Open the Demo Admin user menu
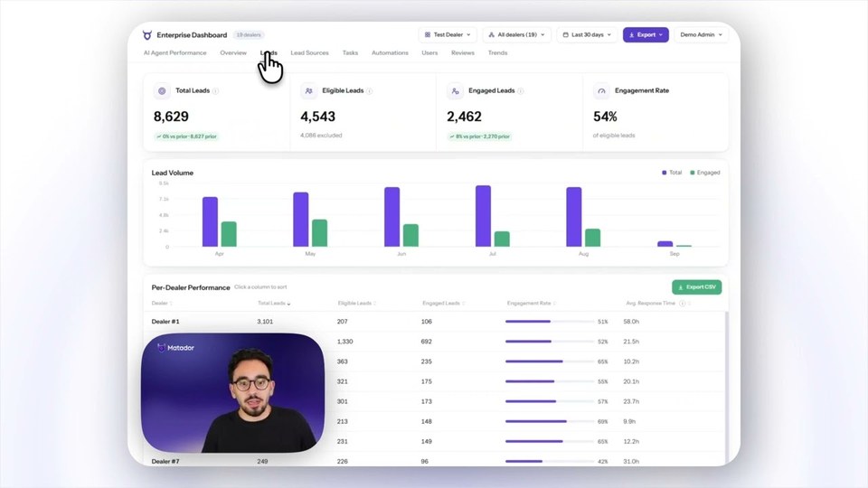 click(701, 35)
